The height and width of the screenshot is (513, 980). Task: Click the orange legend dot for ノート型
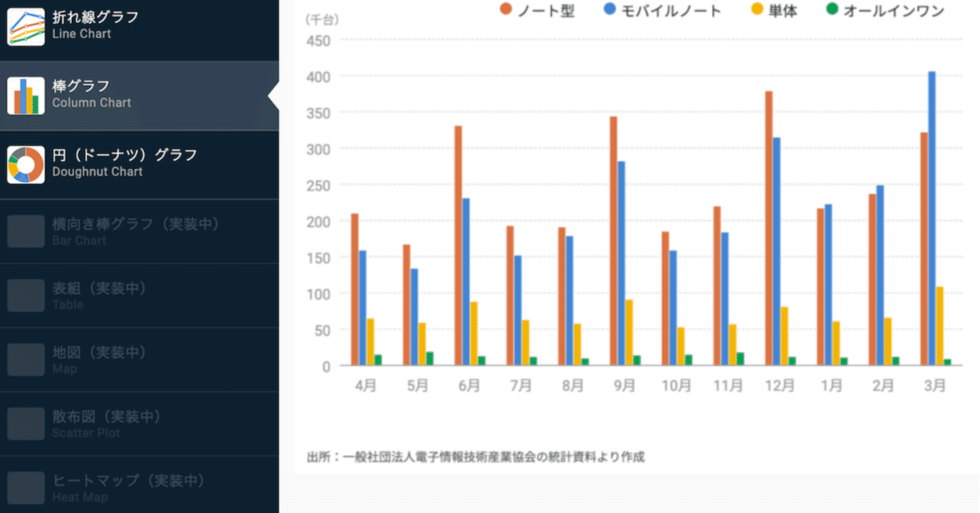[x=505, y=10]
